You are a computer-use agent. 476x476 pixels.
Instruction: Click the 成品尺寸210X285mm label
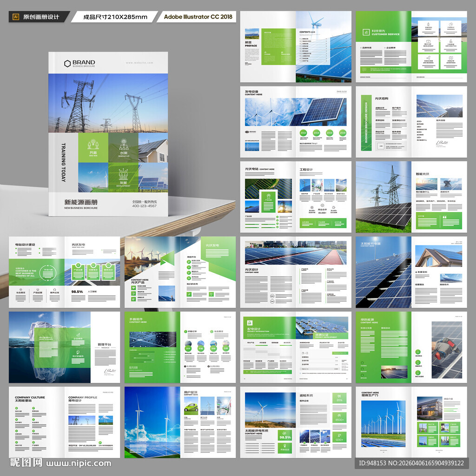115,17
